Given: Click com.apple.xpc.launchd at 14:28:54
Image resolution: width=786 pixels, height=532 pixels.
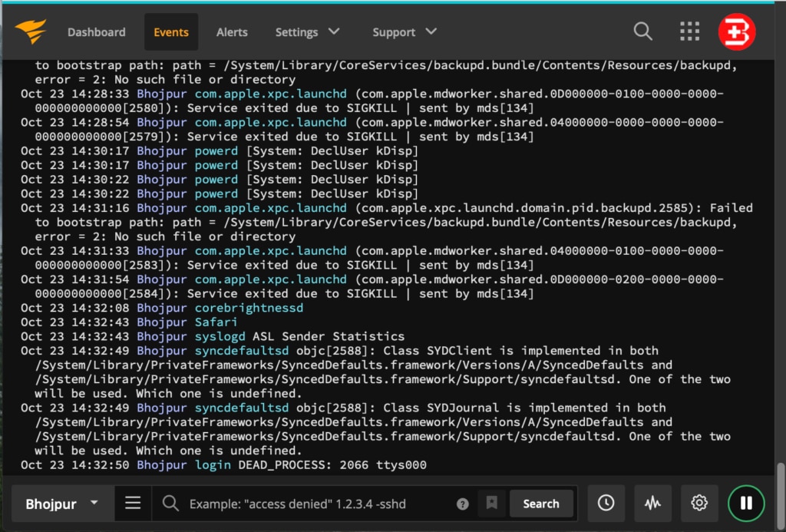Looking at the screenshot, I should click(x=271, y=122).
